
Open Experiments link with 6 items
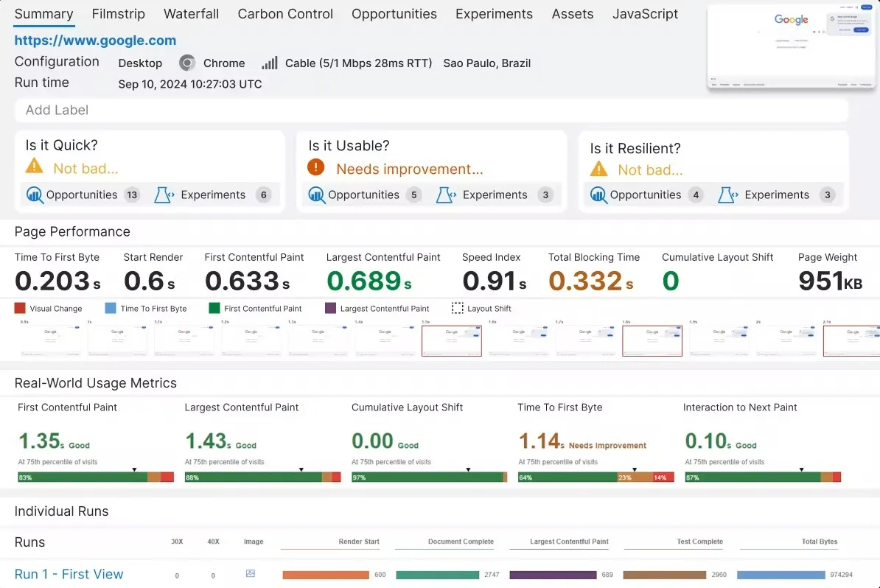pos(213,195)
